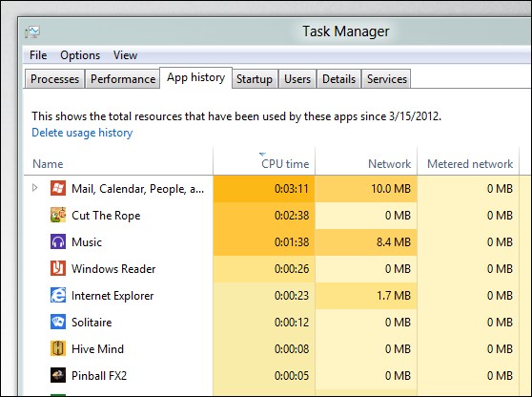Select the Mail, Calendar, People row name
This screenshot has height=397, width=532.
click(137, 189)
